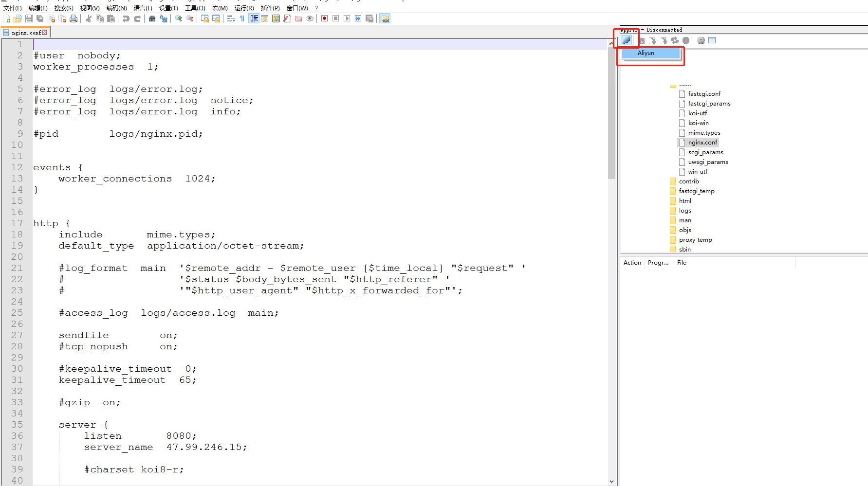868x486 pixels.
Task: Select fastcgi.conf in FTP tree
Action: tap(704, 94)
